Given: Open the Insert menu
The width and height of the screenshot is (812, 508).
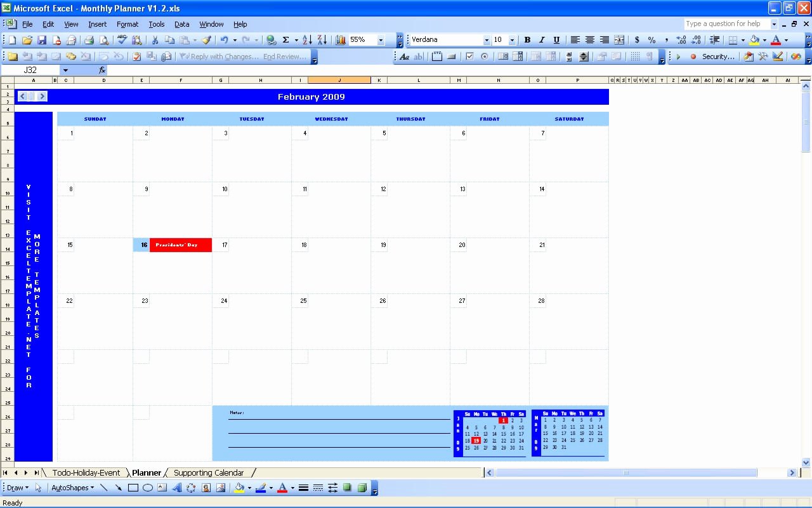Looking at the screenshot, I should point(97,24).
